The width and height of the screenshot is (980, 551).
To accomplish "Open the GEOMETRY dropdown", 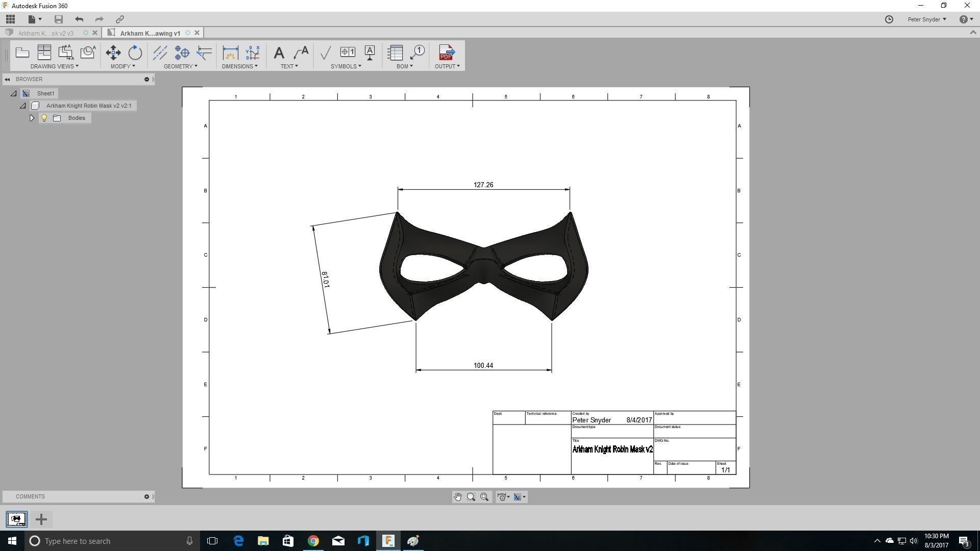I will coord(181,66).
